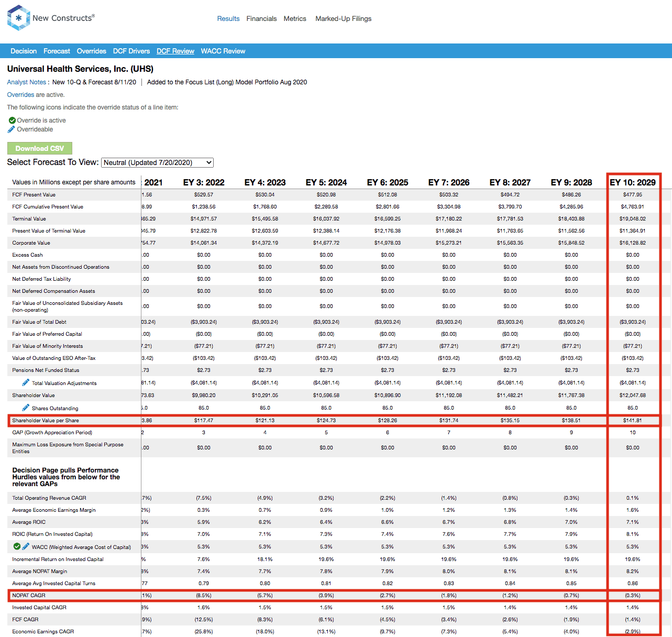Open the Metrics menu item
This screenshot has width=672, height=637.
pos(295,18)
